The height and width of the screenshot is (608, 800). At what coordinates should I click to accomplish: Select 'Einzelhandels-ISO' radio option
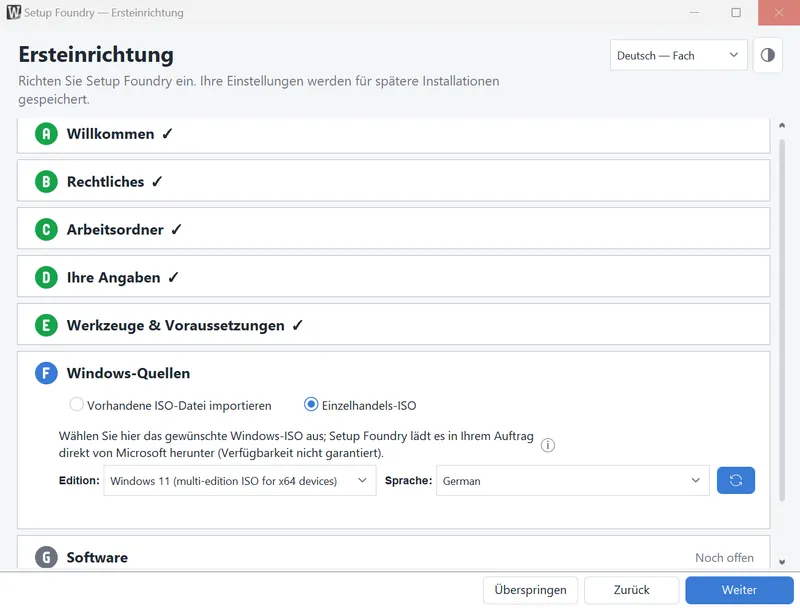pyautogui.click(x=360, y=405)
